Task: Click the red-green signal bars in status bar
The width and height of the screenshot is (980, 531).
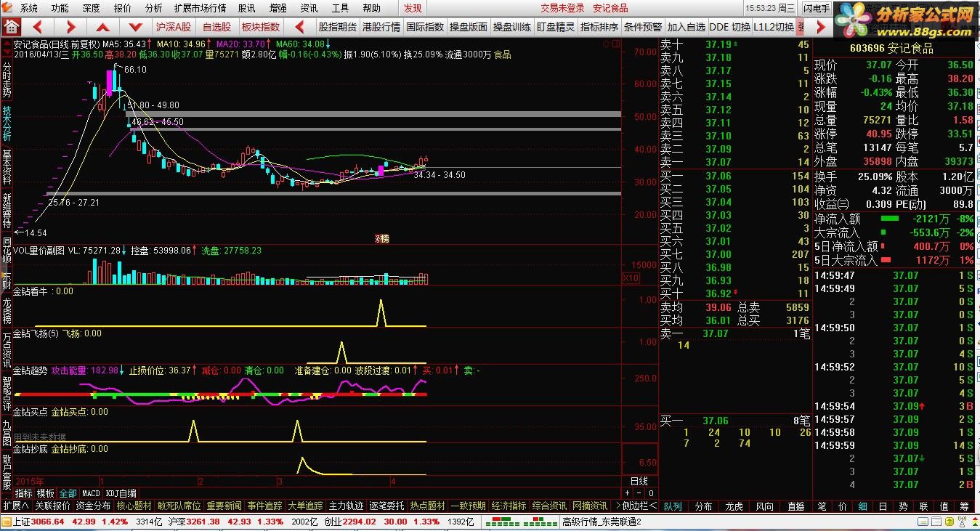Action: [x=520, y=522]
